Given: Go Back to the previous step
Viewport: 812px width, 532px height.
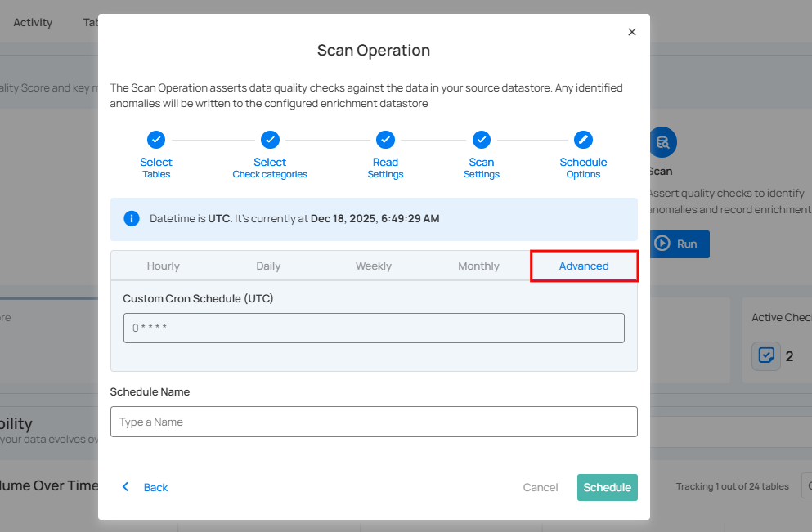Looking at the screenshot, I should tap(146, 487).
